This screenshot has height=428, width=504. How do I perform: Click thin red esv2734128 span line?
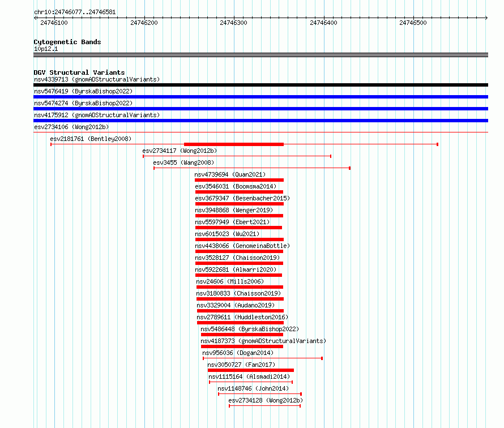click(x=264, y=406)
